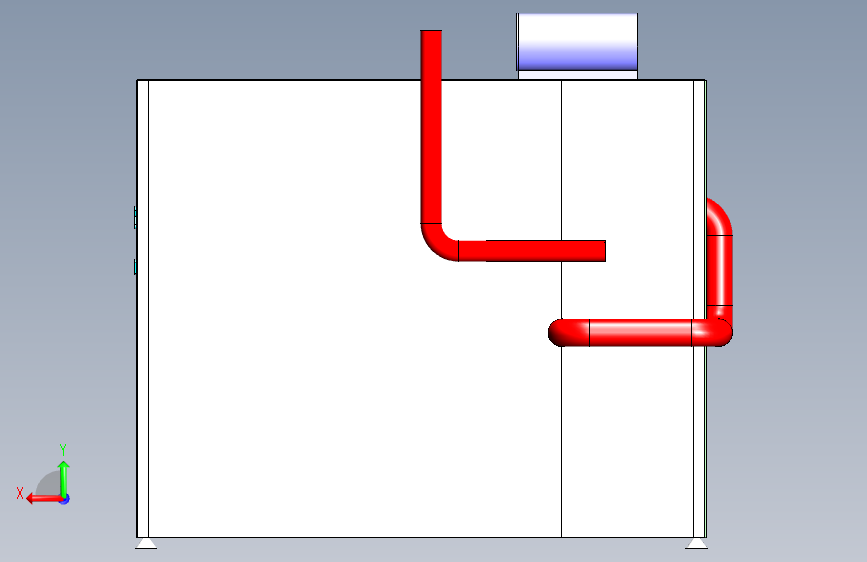Click the blue Z axis dot on triad

[65, 499]
